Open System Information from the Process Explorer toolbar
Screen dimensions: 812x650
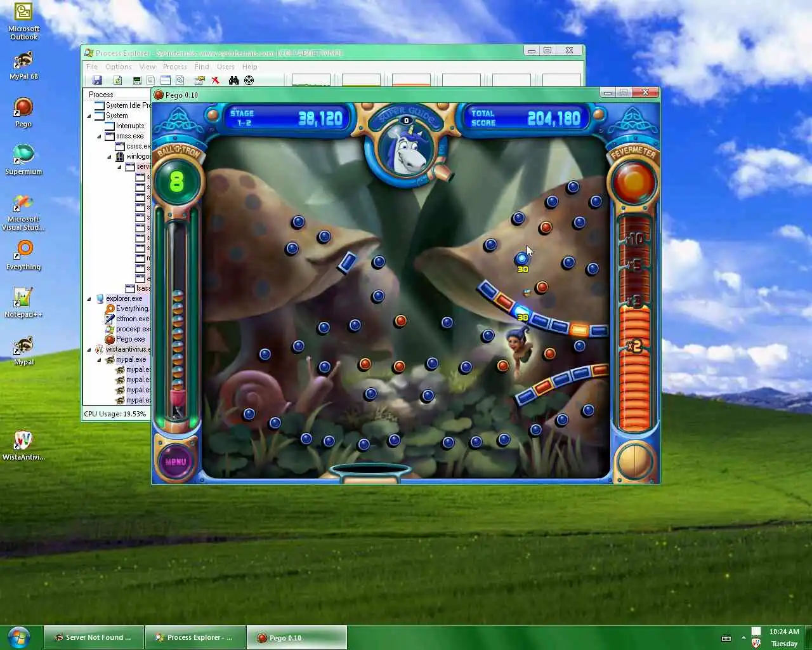point(136,80)
